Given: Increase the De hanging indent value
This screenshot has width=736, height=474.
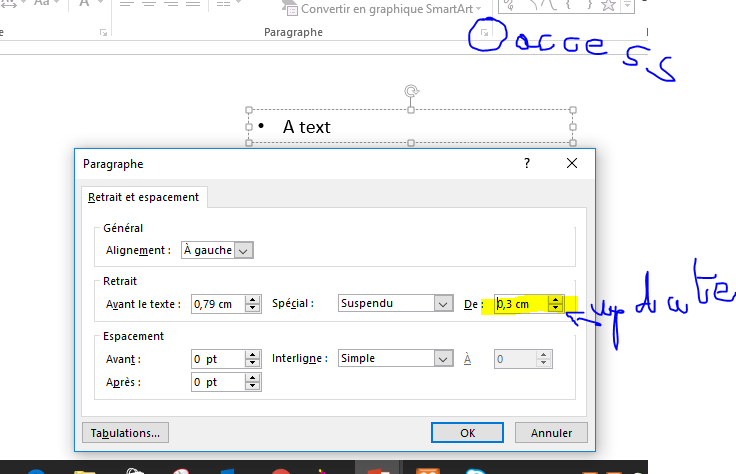Looking at the screenshot, I should point(555,300).
